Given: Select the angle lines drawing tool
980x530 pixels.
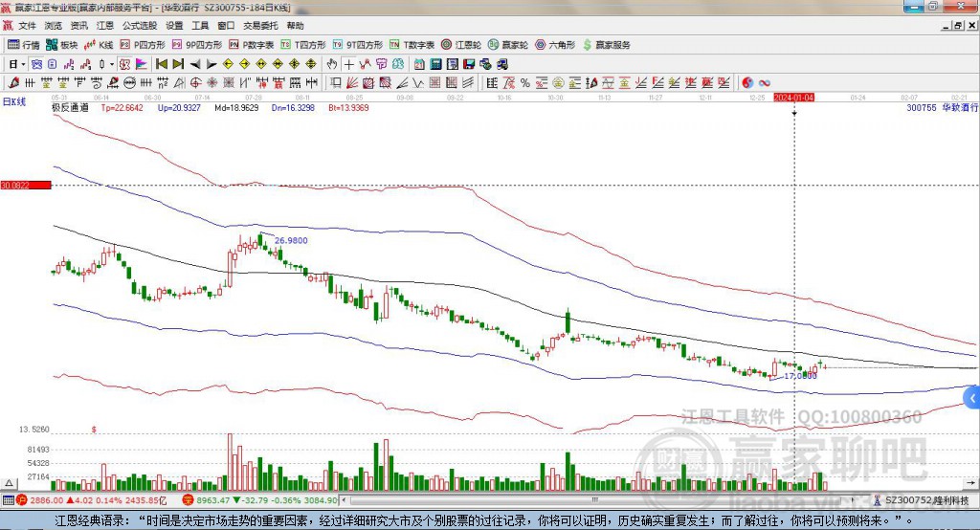Looking at the screenshot, I should [401, 82].
